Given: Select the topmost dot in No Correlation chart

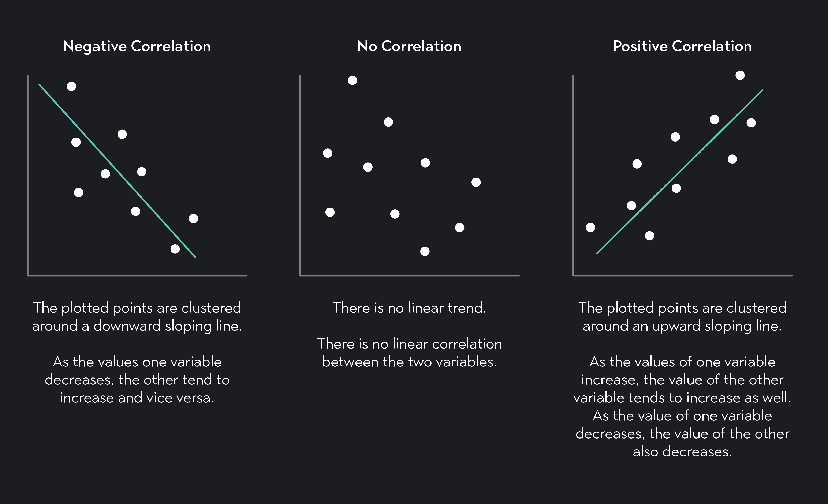Looking at the screenshot, I should [x=352, y=80].
